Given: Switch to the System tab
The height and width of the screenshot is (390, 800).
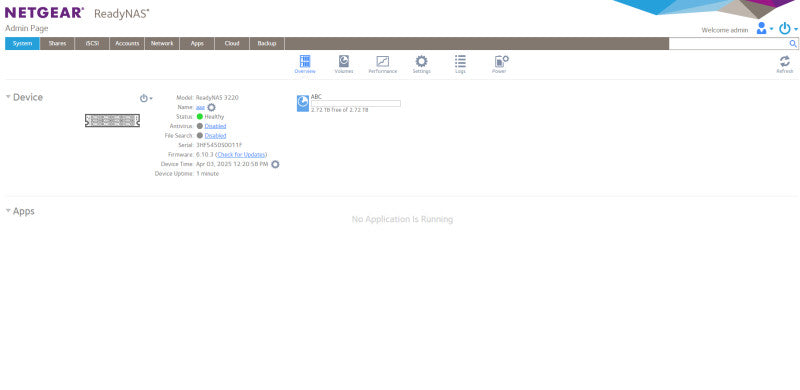Looking at the screenshot, I should pyautogui.click(x=22, y=43).
